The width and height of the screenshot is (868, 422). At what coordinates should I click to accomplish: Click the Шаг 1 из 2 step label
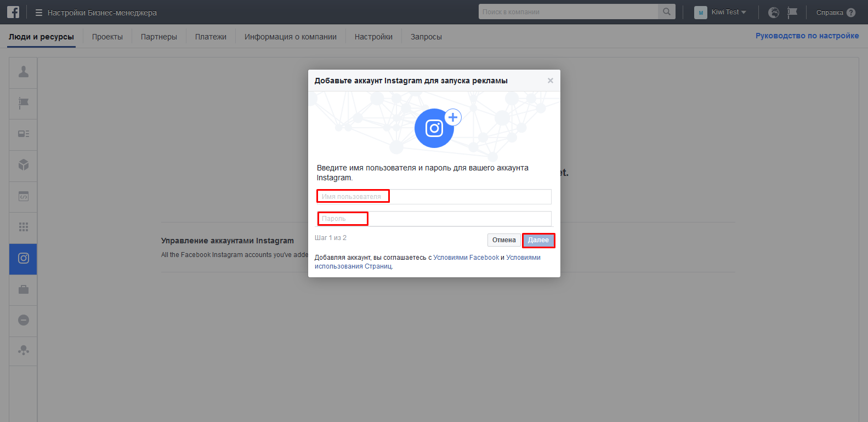click(x=331, y=238)
